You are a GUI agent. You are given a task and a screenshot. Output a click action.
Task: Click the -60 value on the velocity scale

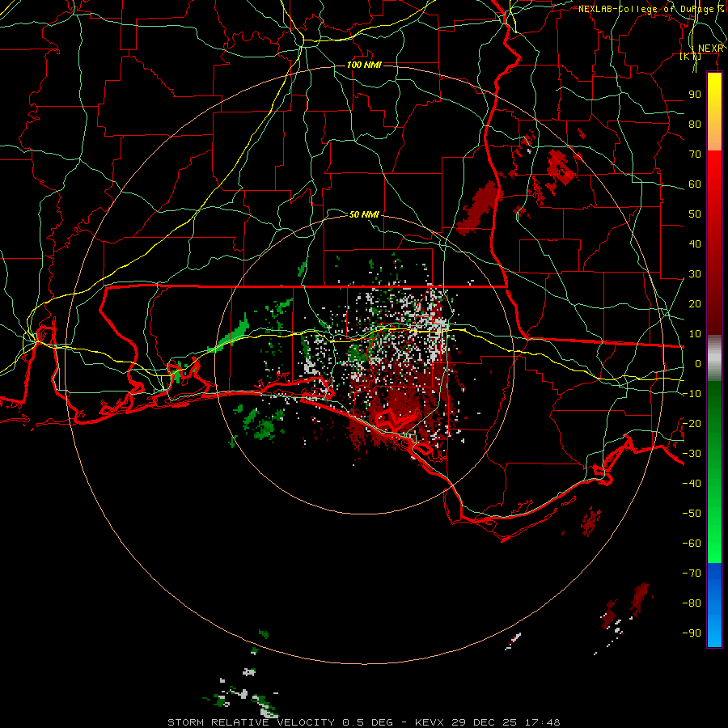coord(692,544)
